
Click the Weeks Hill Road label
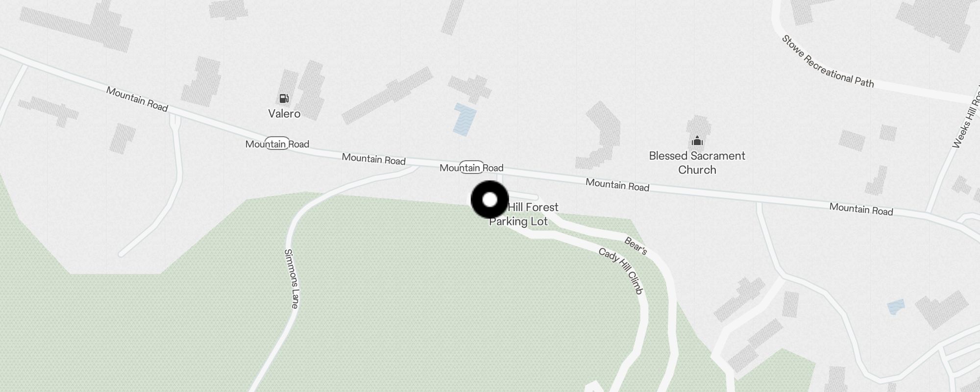pyautogui.click(x=967, y=118)
